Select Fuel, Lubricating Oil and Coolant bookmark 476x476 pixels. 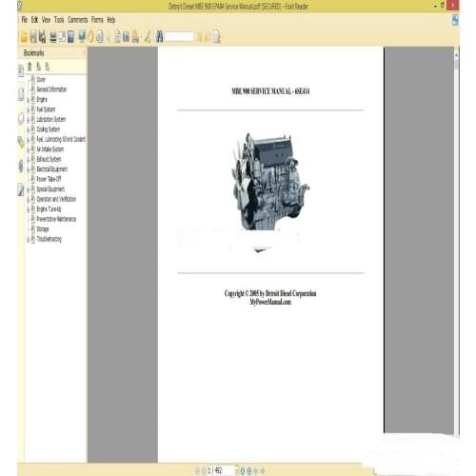click(61, 139)
